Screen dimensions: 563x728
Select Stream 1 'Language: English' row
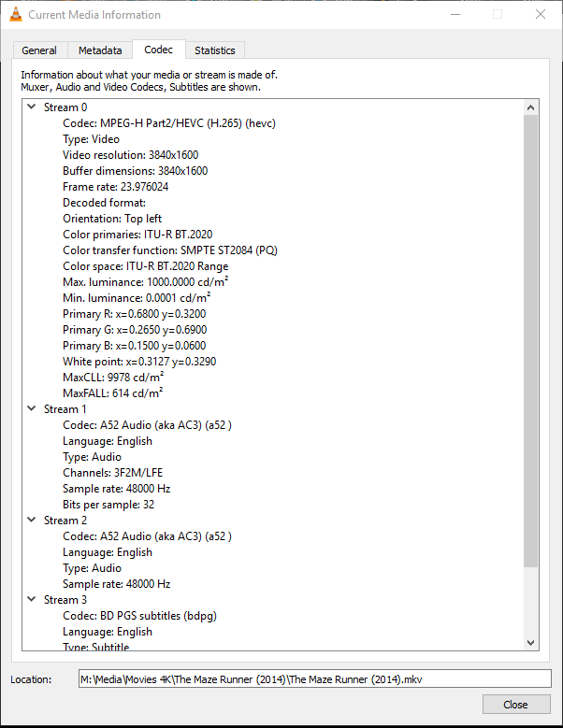coord(108,440)
